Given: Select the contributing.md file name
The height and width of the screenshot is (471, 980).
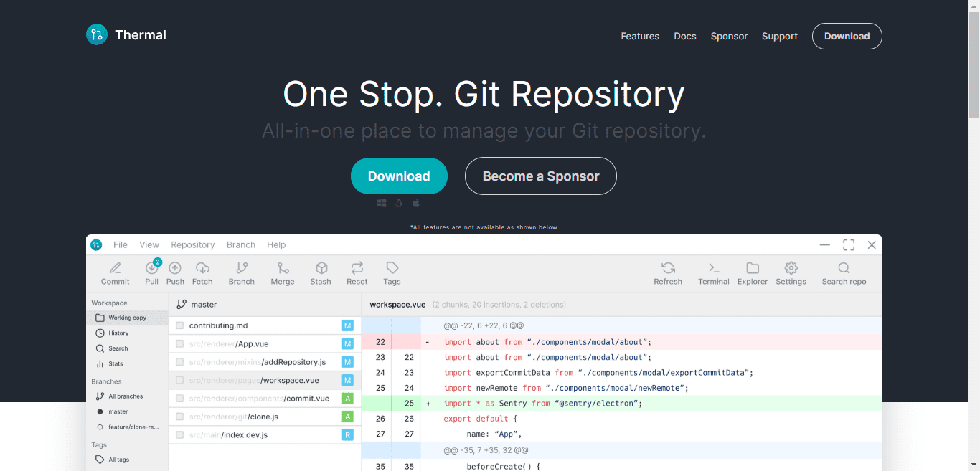Looking at the screenshot, I should 218,325.
